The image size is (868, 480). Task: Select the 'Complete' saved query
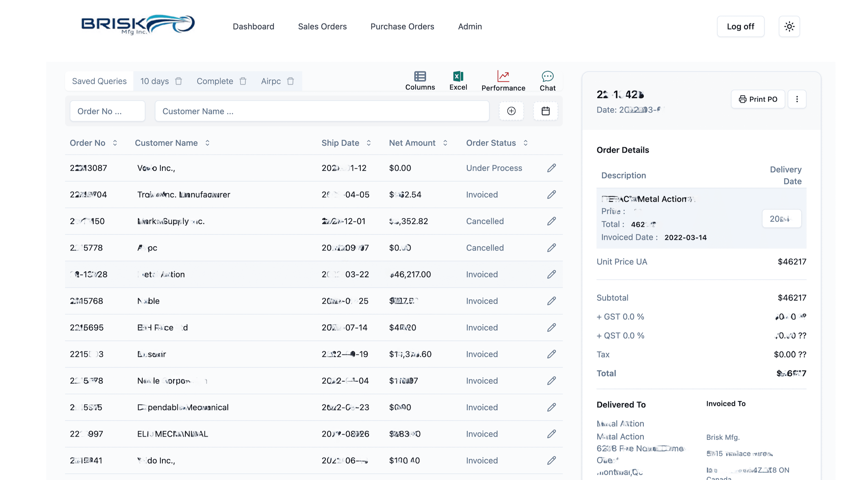[215, 81]
